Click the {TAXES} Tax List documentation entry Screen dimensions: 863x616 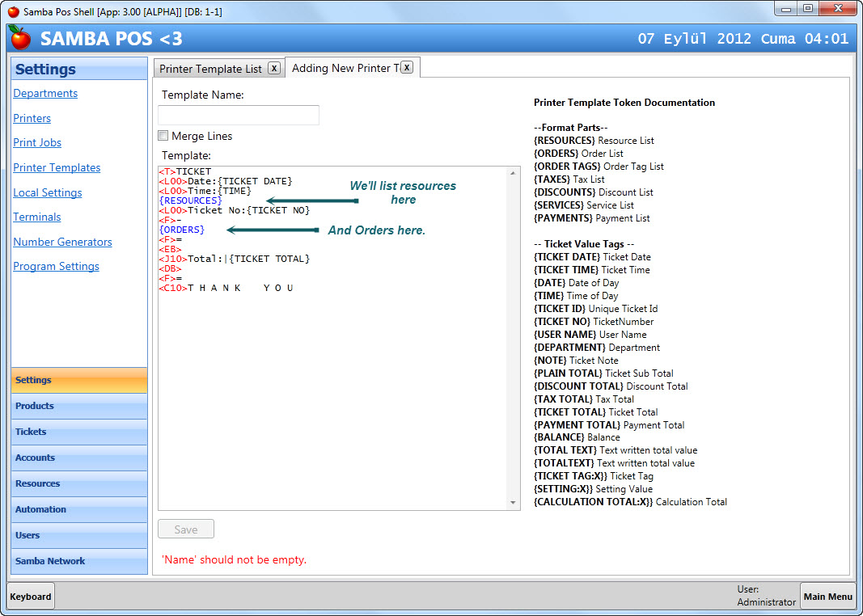tap(569, 179)
